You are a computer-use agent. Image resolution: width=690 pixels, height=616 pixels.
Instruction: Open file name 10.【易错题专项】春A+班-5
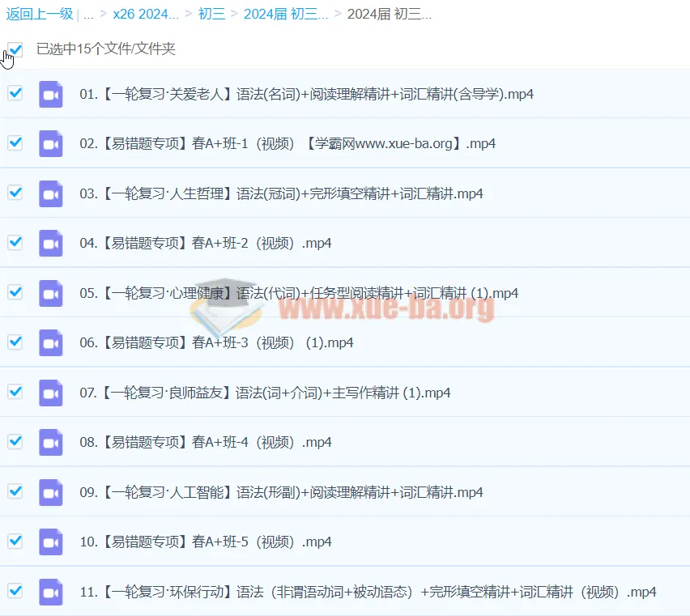[x=205, y=542]
